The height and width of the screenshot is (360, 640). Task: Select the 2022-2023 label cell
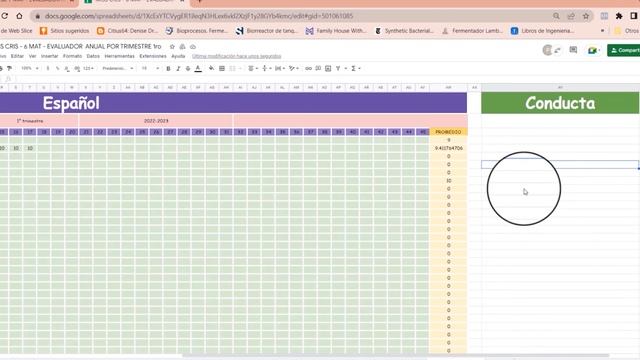coord(156,121)
